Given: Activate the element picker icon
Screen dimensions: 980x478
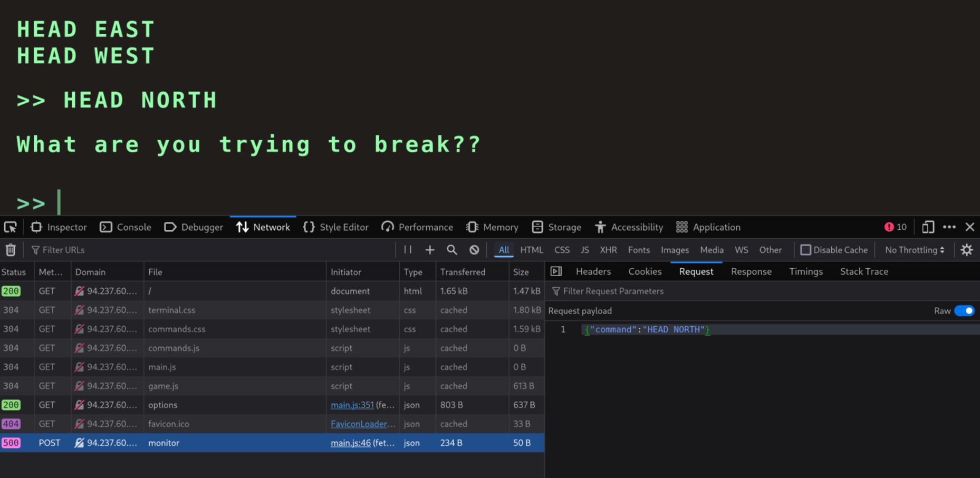Looking at the screenshot, I should click(x=11, y=227).
